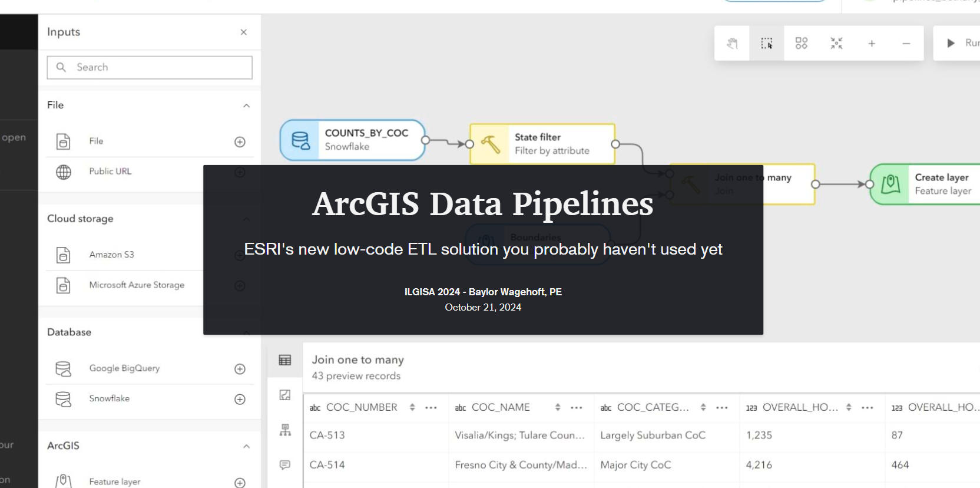
Task: Auto layout the diagram
Action: click(x=802, y=43)
